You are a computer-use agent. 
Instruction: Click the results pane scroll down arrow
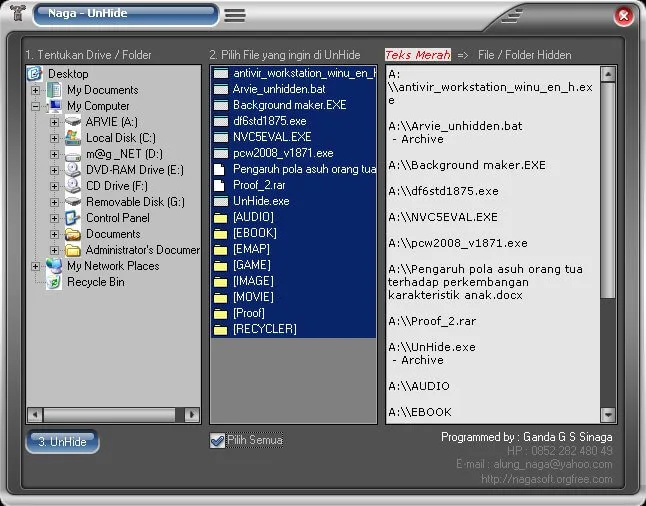tap(608, 415)
